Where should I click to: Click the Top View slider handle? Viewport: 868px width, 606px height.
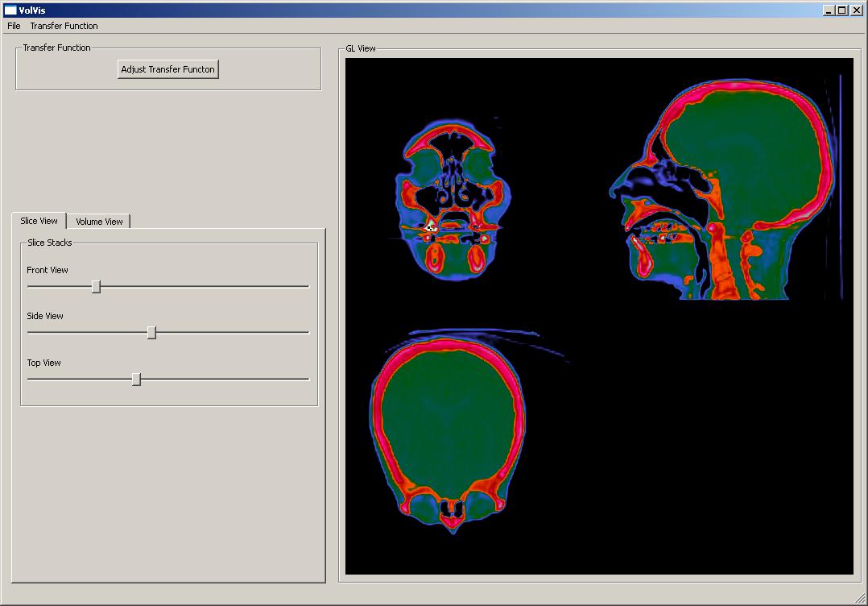coord(136,379)
